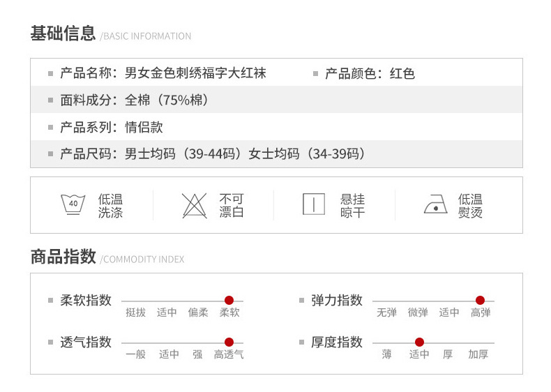Image resolution: width=551 pixels, height=392 pixels.
Task: Click the do-not-bleach crossed triangle icon
Action: pyautogui.click(x=194, y=205)
